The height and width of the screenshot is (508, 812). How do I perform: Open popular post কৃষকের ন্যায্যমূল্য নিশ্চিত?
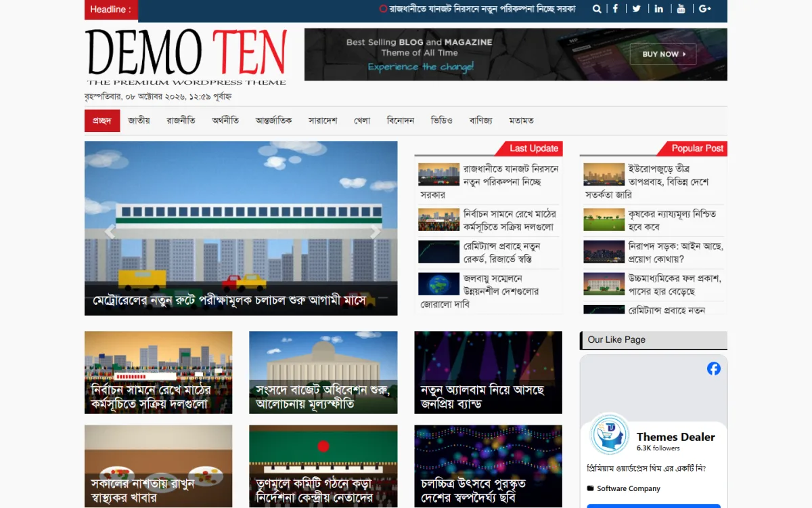click(672, 220)
